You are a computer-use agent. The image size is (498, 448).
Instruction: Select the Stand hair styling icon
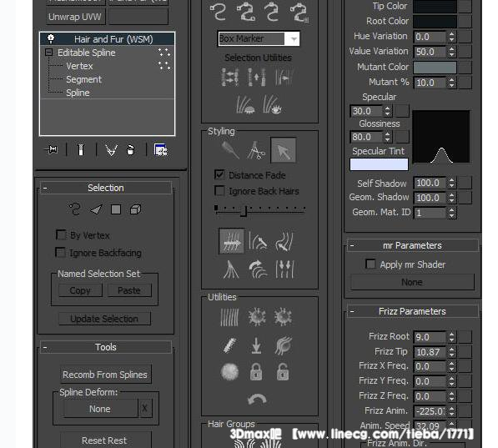[258, 241]
